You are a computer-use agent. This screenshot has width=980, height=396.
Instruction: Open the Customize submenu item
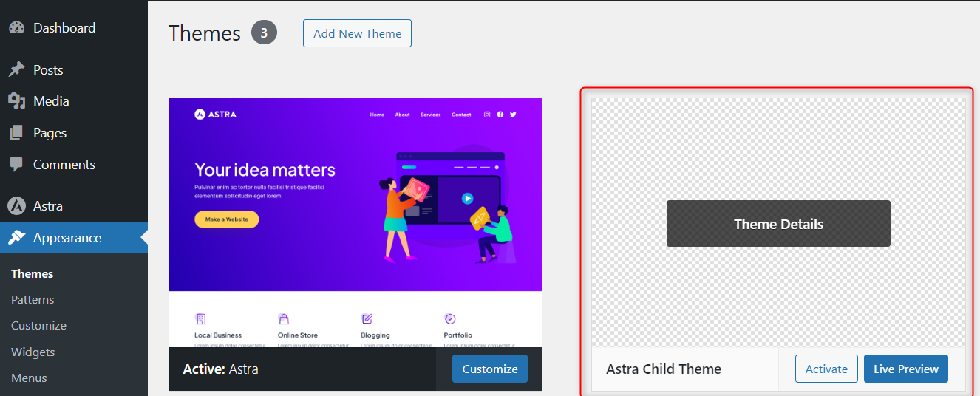point(38,325)
